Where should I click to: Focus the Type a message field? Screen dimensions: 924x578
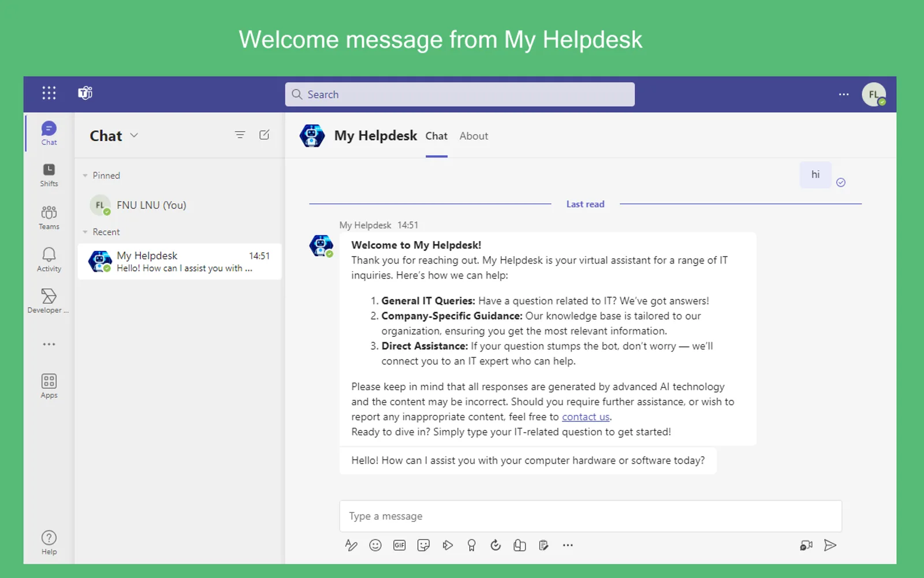[x=590, y=516]
